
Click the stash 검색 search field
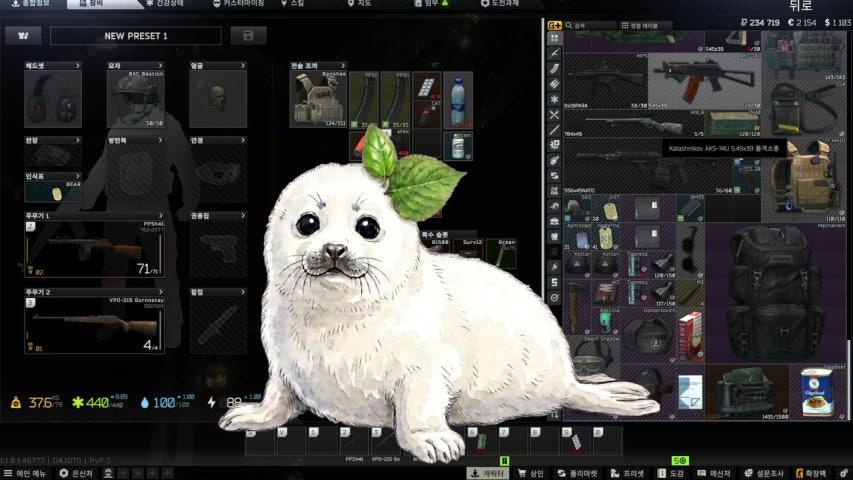[590, 26]
